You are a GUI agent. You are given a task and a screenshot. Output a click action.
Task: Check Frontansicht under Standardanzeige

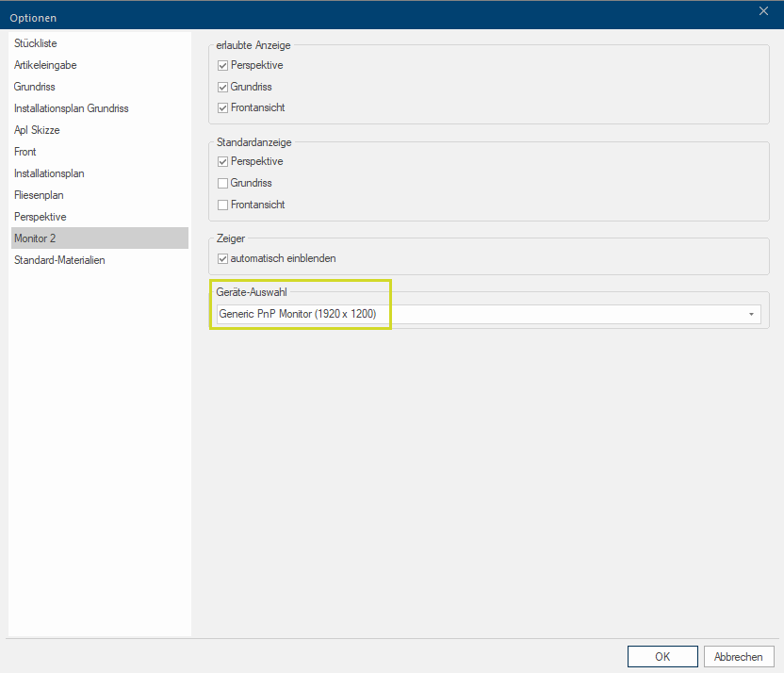click(223, 205)
